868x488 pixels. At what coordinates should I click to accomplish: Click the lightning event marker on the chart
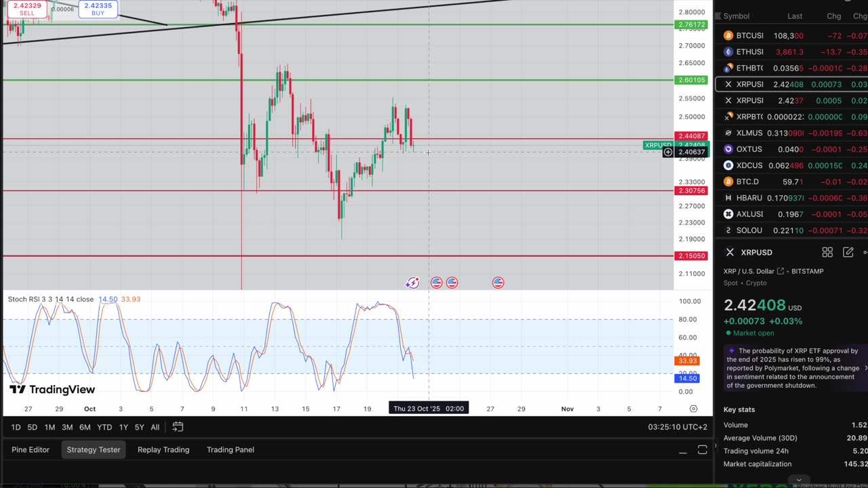[x=412, y=283]
